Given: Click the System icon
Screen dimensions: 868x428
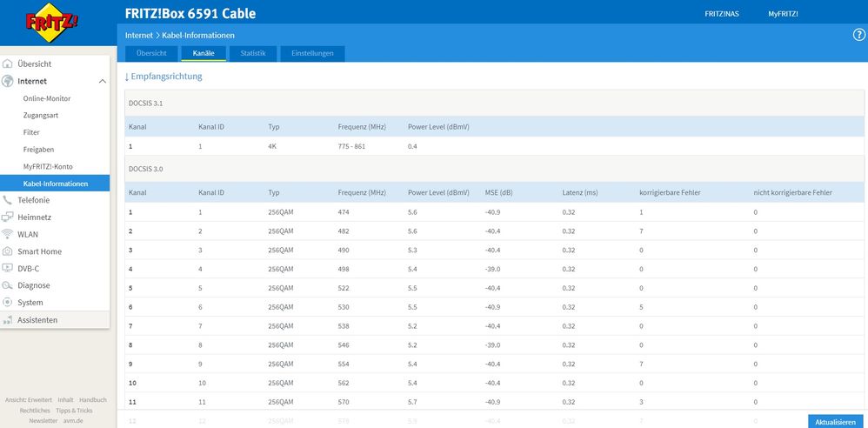Looking at the screenshot, I should click(7, 303).
